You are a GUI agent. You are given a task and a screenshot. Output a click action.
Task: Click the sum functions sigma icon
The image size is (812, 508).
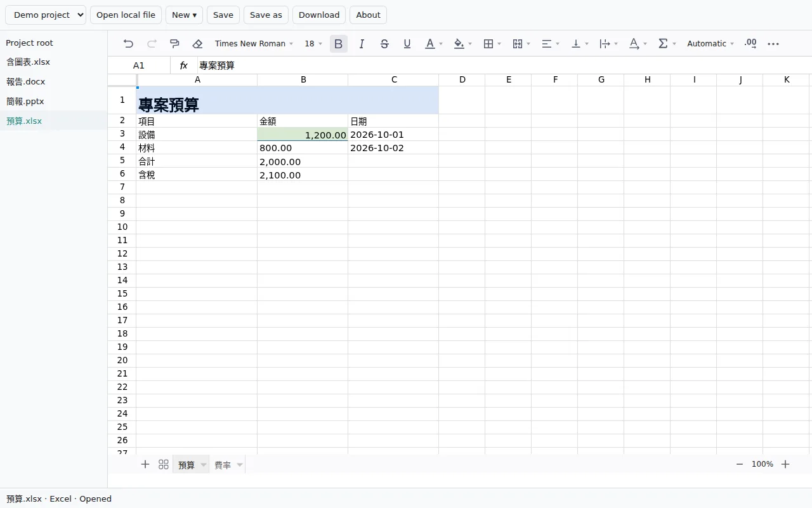[x=664, y=44]
